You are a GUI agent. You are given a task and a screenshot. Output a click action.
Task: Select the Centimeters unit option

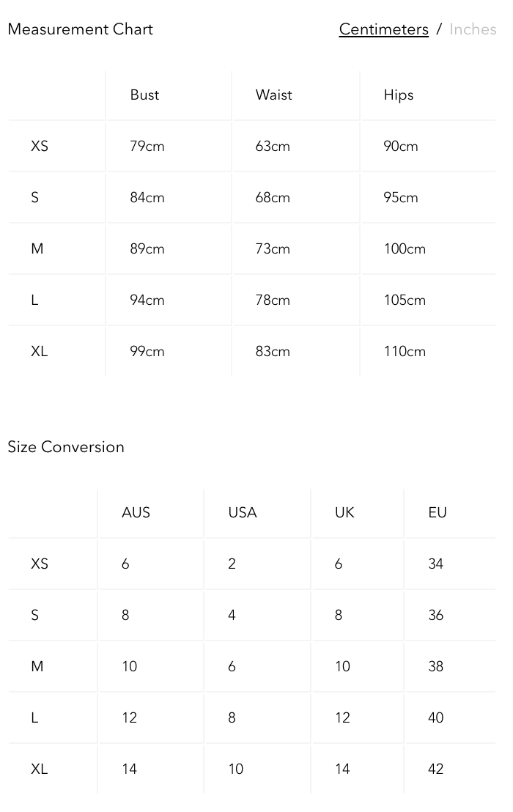(x=383, y=29)
